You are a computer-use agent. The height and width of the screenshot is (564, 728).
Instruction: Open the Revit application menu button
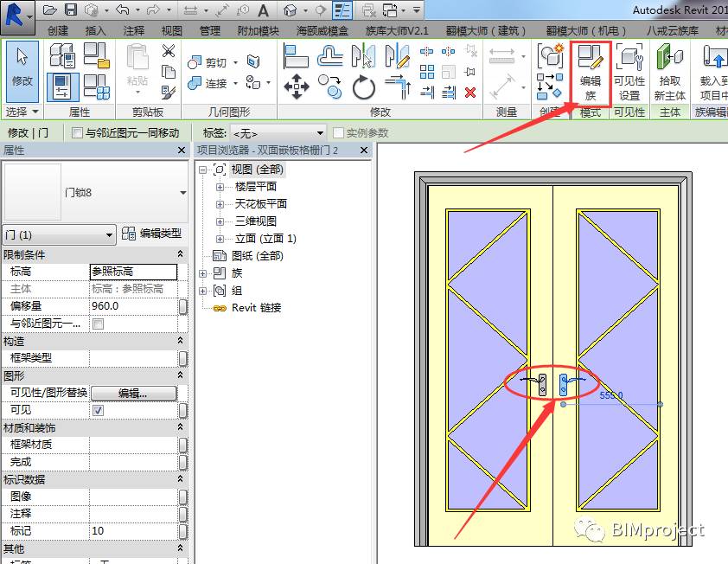17,17
